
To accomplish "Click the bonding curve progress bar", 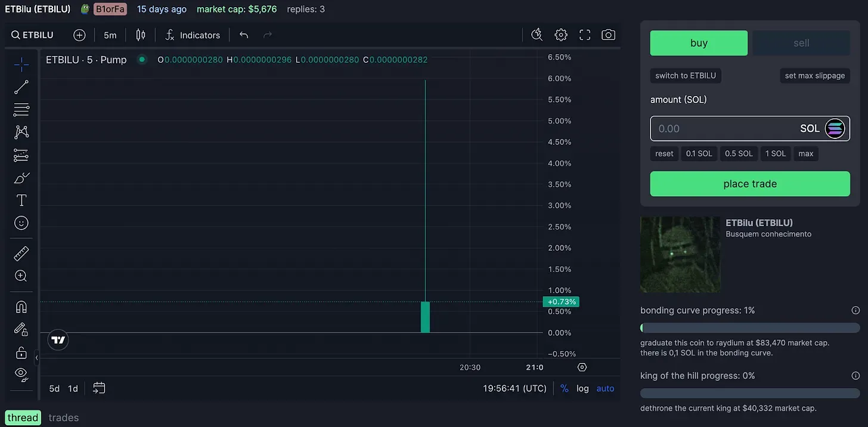I will (750, 328).
